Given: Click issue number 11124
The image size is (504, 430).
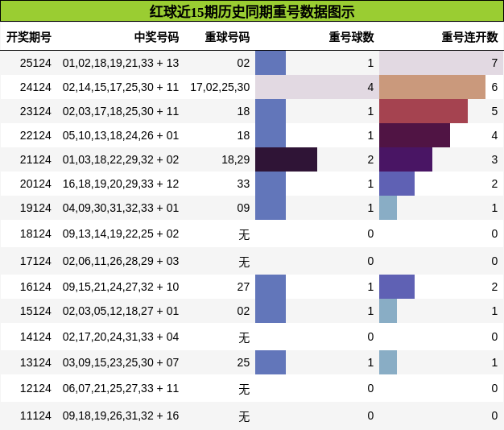Looking at the screenshot, I should (x=35, y=416).
